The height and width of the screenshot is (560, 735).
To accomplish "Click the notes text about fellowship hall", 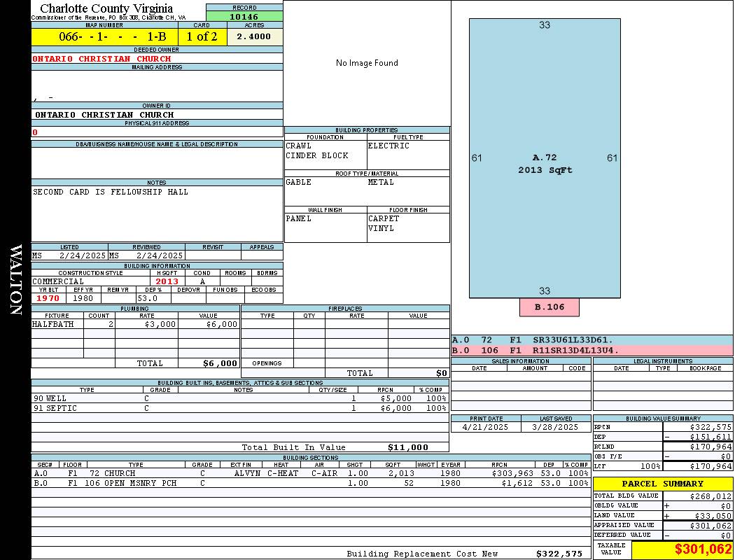I will coord(111,192).
